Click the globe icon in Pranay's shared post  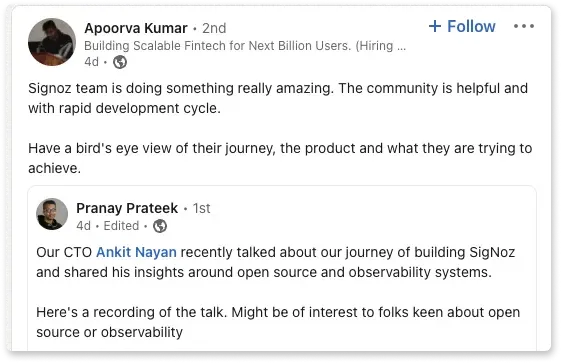160,226
